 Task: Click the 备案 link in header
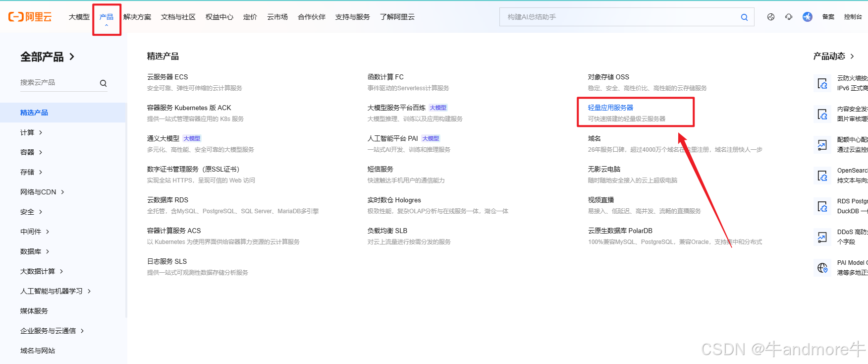click(x=828, y=17)
